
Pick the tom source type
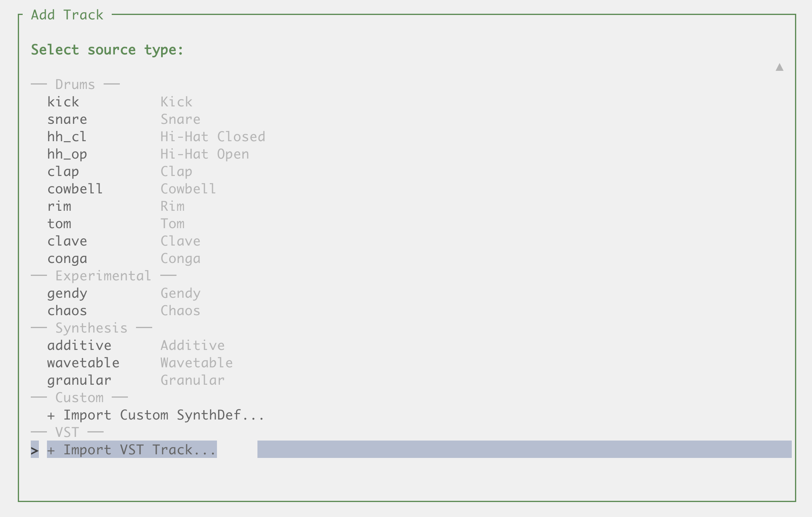point(59,224)
